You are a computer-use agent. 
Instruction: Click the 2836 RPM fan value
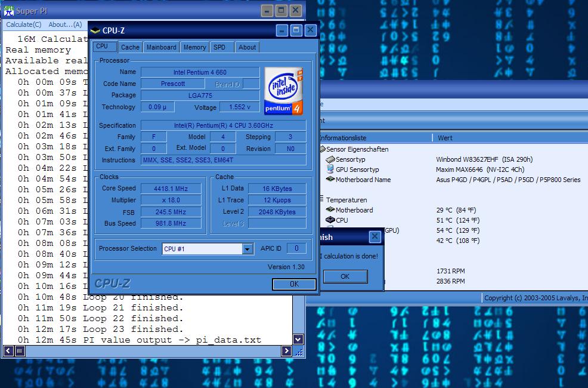pos(450,281)
